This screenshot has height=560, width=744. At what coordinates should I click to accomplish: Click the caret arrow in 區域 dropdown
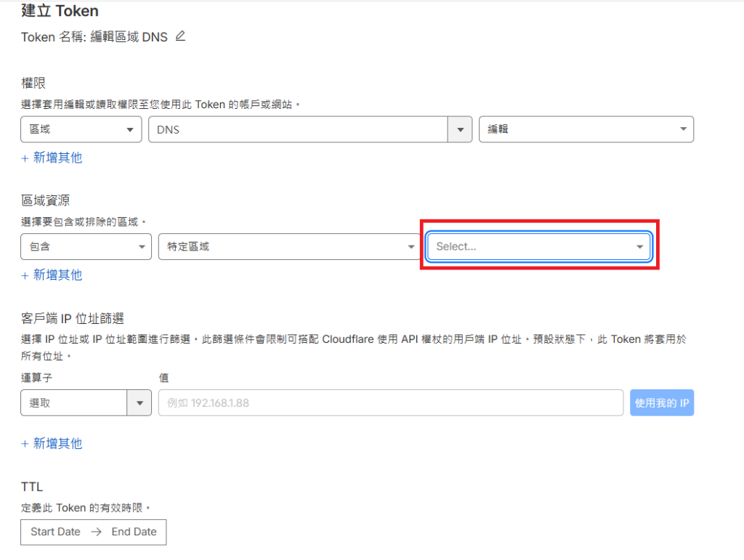click(130, 129)
